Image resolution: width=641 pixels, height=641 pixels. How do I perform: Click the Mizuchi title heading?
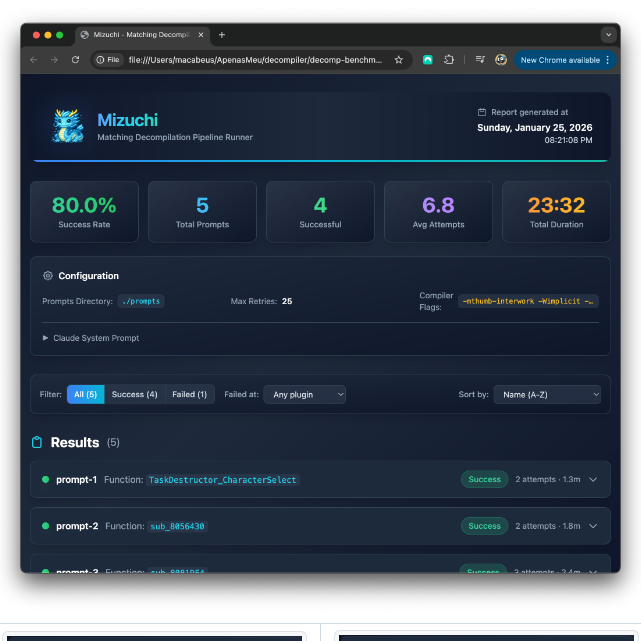pos(128,120)
